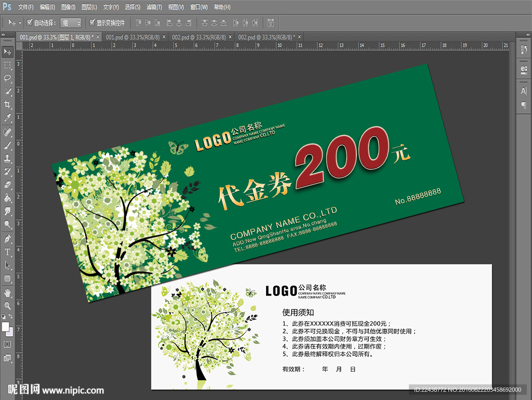
Task: Select the Pen tool
Action: pyautogui.click(x=7, y=239)
